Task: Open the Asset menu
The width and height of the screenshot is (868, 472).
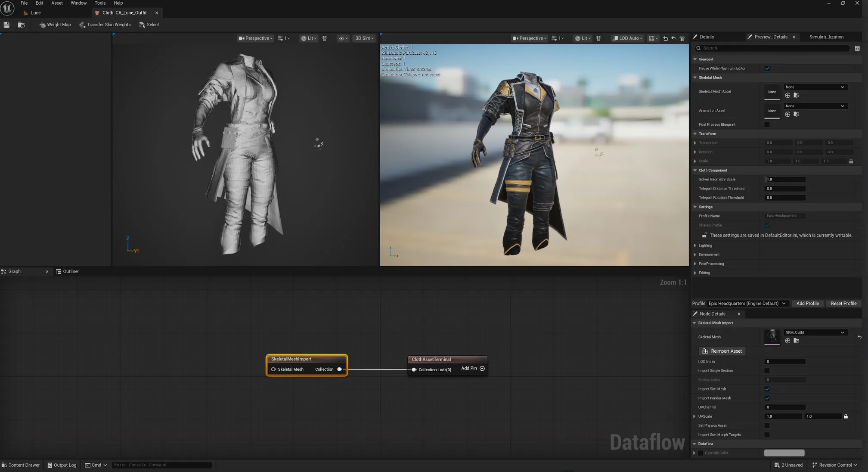Action: pos(57,3)
